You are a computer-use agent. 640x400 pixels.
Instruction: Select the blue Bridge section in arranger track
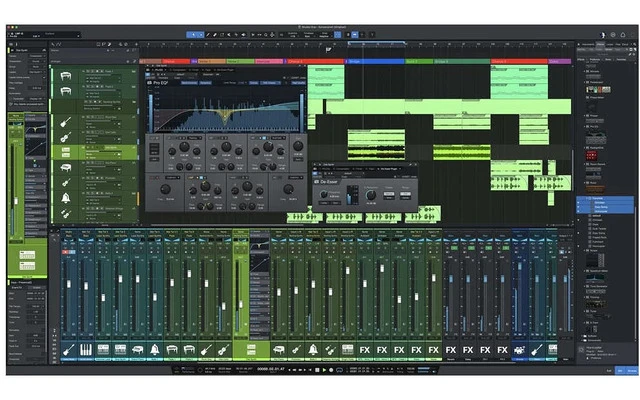tap(375, 61)
